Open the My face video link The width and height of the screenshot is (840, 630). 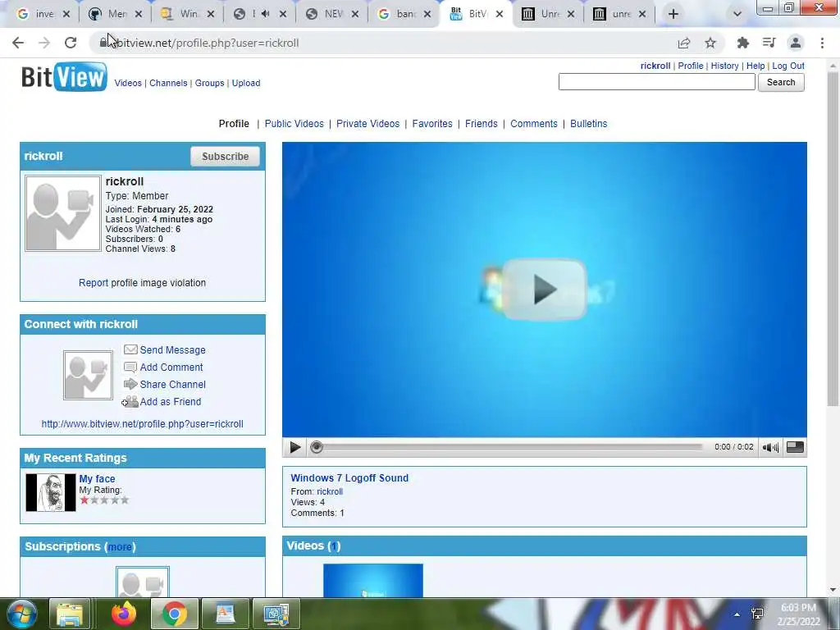[x=97, y=479]
